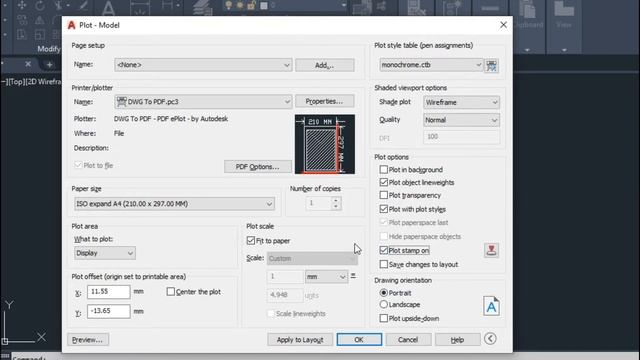
Task: Uncheck Plot stamp on
Action: [x=384, y=250]
